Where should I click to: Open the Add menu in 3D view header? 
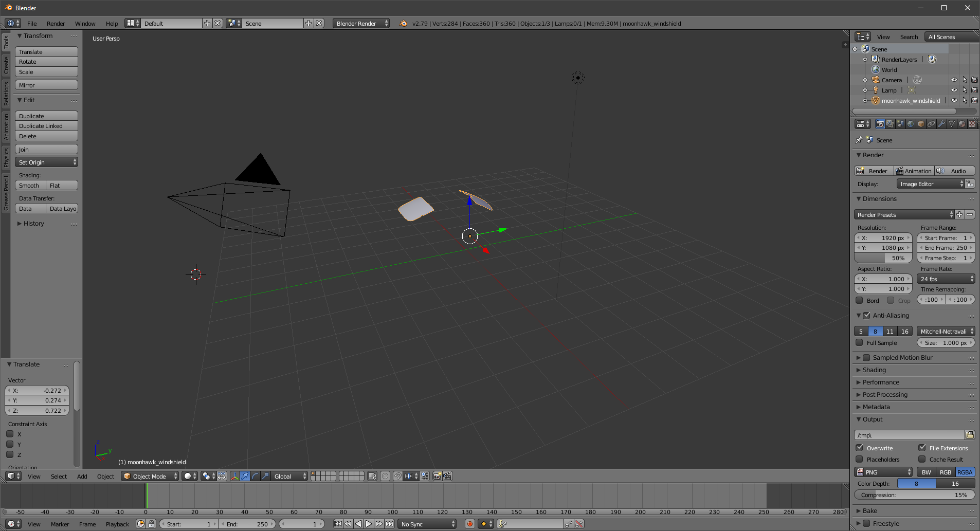(82, 476)
